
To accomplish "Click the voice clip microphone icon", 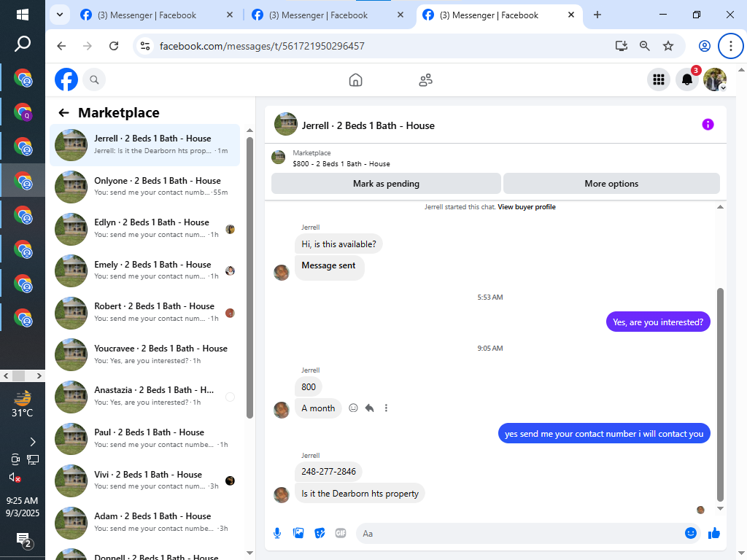I will (277, 533).
